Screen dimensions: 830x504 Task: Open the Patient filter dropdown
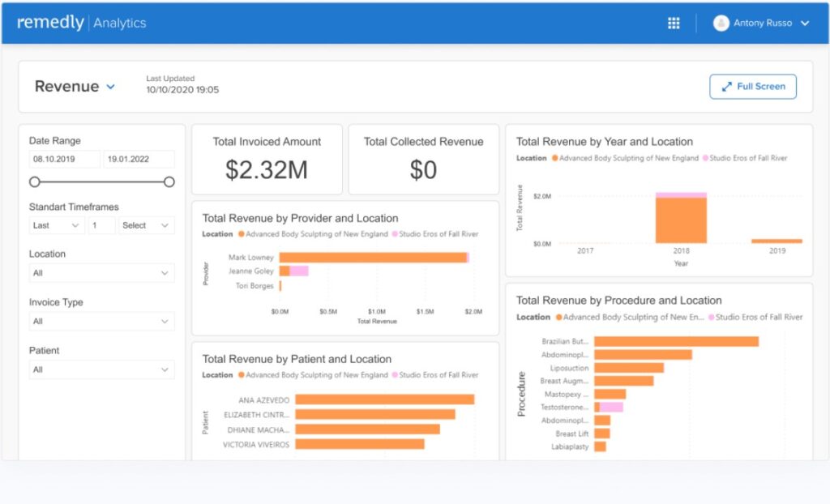coord(101,369)
